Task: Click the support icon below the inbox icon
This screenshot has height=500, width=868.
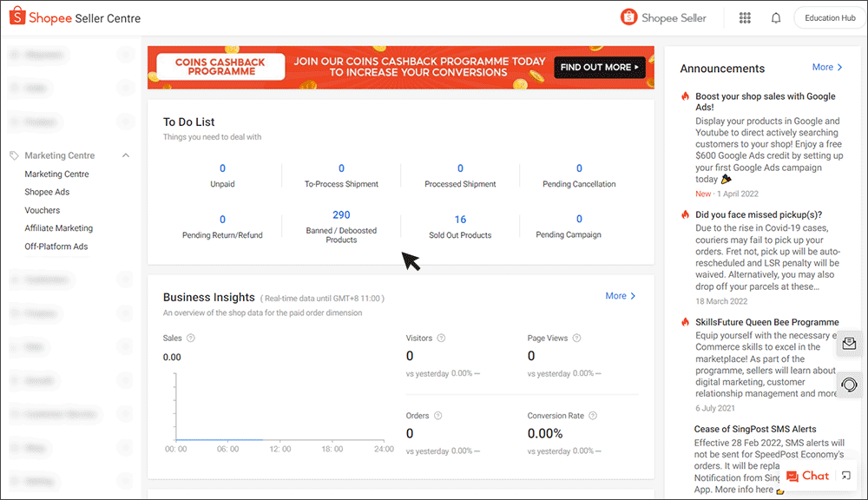Action: tap(849, 385)
